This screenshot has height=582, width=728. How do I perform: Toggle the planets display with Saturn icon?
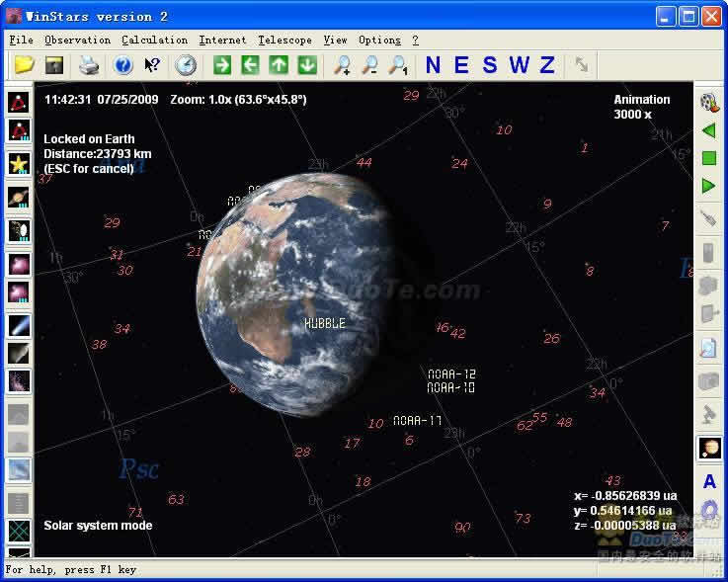tap(19, 198)
